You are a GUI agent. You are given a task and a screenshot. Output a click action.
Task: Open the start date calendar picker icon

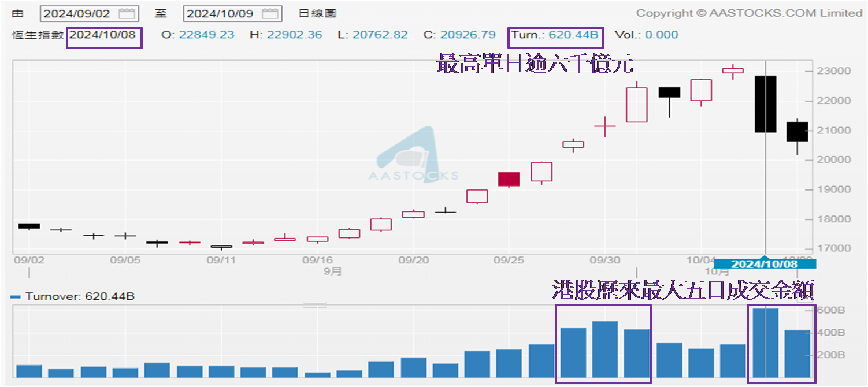click(127, 13)
